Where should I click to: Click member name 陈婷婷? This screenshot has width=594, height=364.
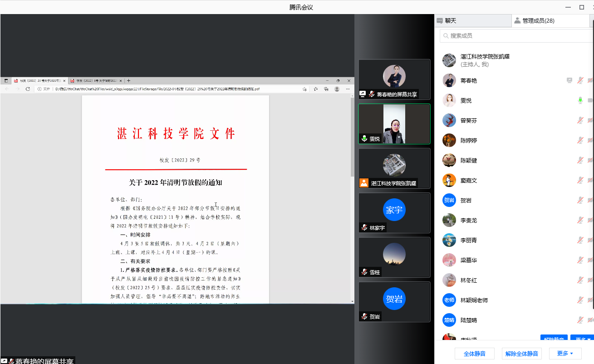pyautogui.click(x=469, y=140)
